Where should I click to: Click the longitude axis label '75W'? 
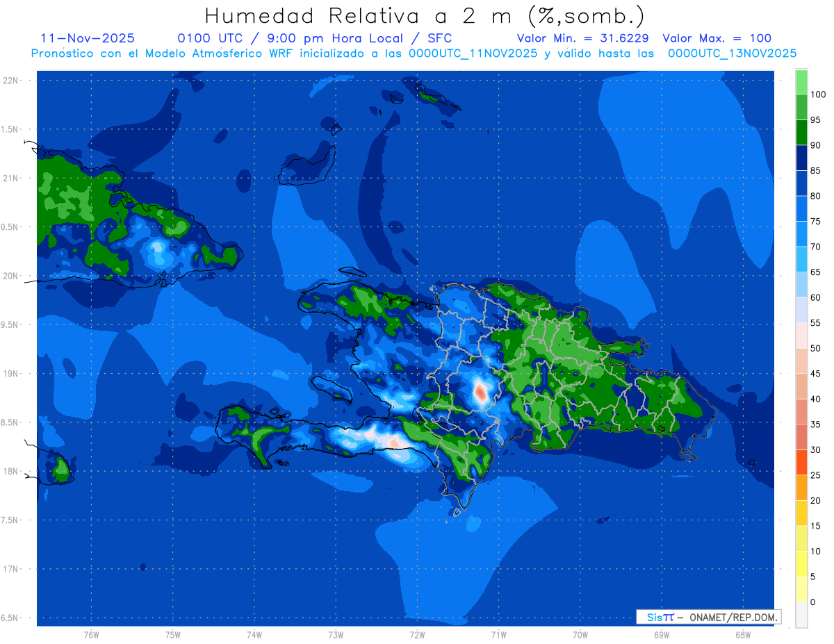click(173, 635)
